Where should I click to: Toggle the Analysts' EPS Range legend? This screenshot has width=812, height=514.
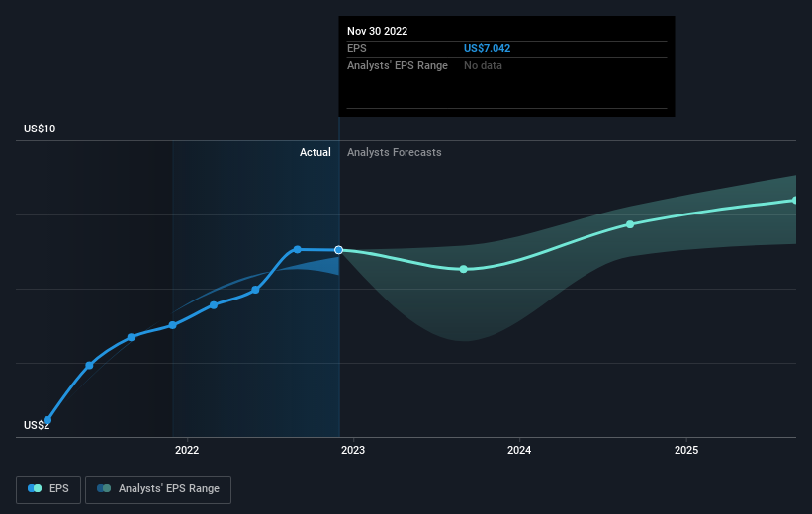(x=158, y=489)
